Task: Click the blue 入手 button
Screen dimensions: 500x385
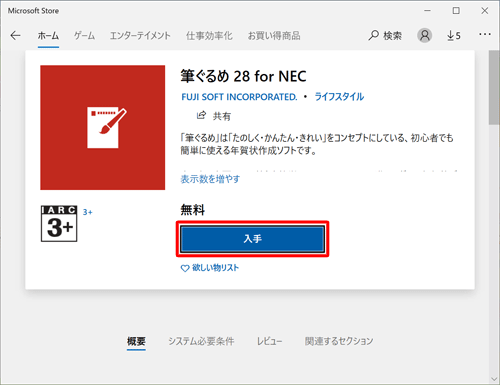Action: click(253, 239)
